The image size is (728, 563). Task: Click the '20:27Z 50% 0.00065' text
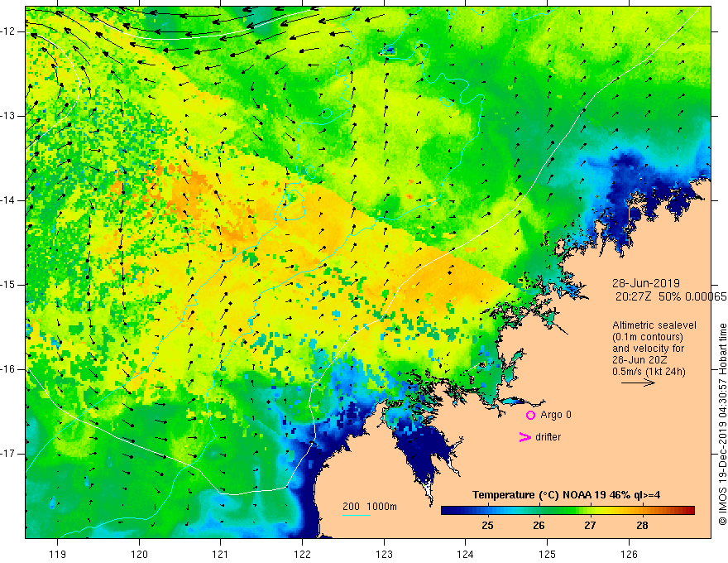coord(670,297)
